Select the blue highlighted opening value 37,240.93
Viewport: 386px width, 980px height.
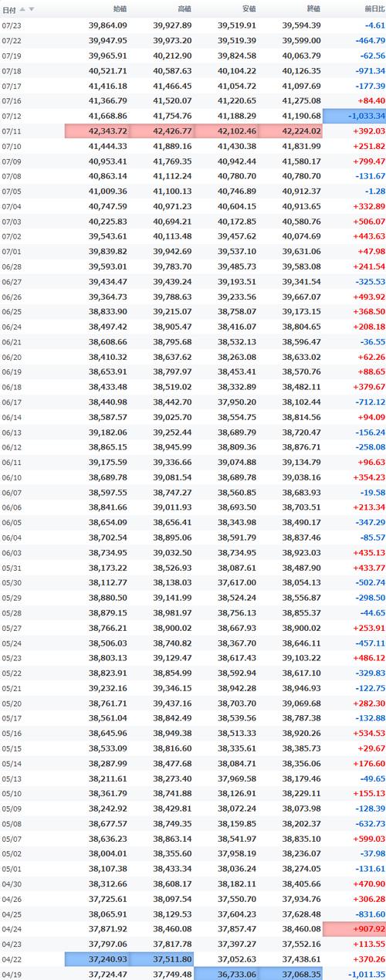click(x=97, y=959)
